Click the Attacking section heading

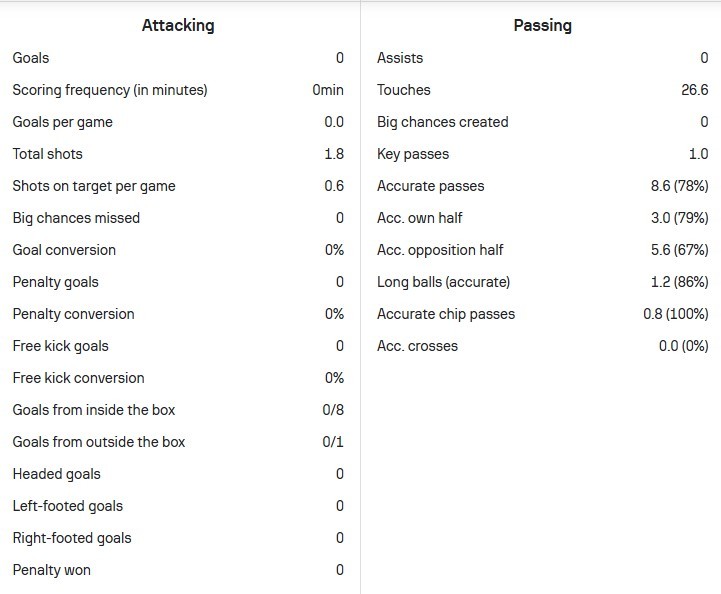[178, 25]
